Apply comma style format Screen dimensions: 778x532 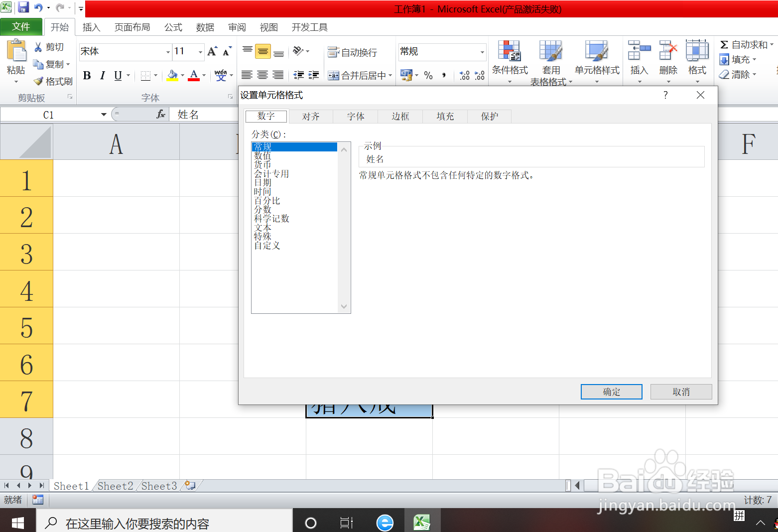(444, 75)
